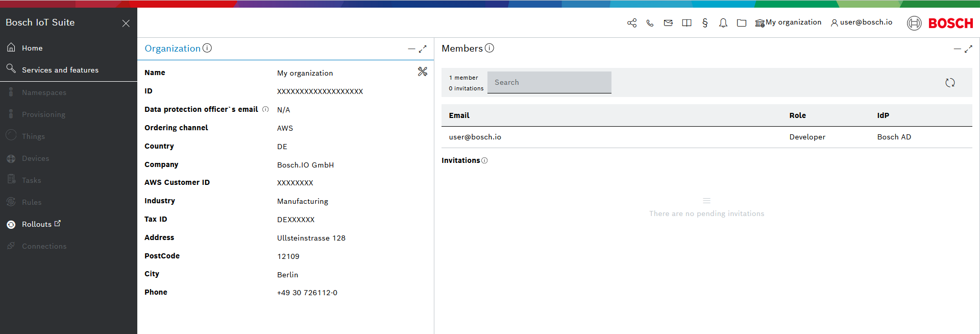Click the info icon beside Data protection officer's email
The width and height of the screenshot is (980, 334).
tap(265, 109)
